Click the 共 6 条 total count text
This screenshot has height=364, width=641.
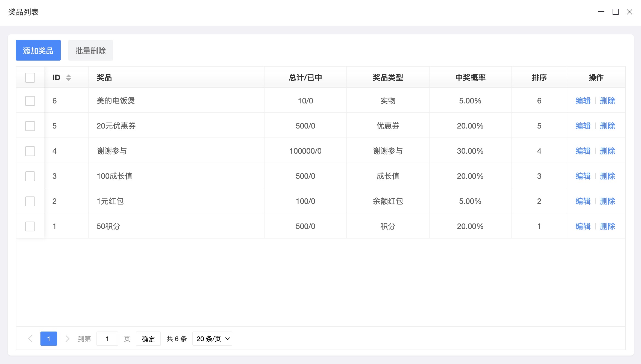click(177, 339)
